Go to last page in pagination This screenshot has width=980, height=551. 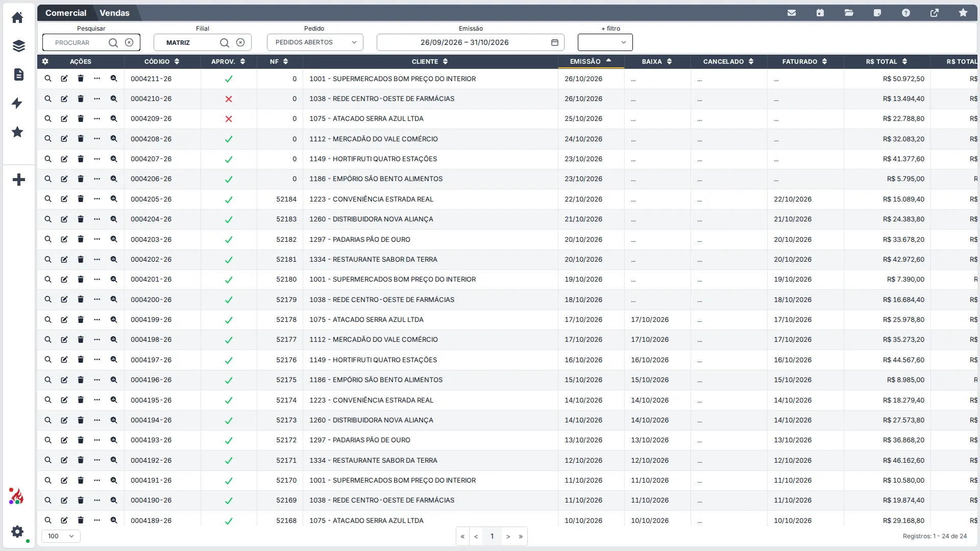(521, 536)
